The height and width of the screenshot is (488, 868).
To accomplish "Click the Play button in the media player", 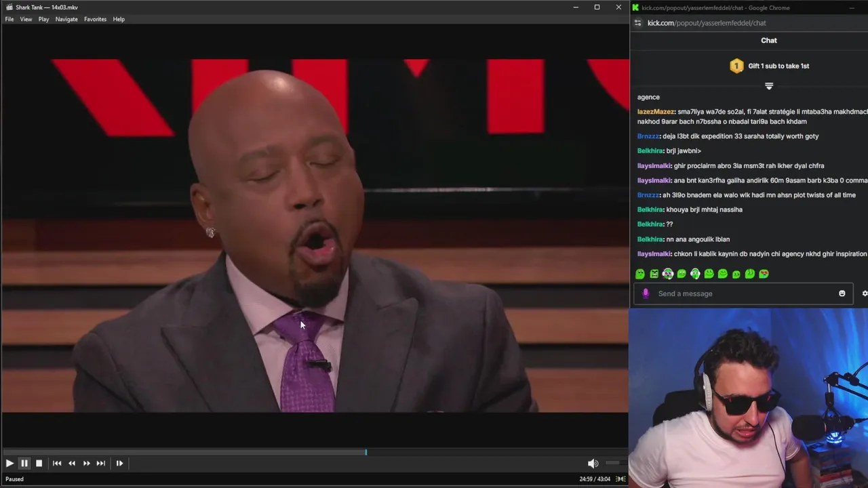I will click(x=9, y=464).
